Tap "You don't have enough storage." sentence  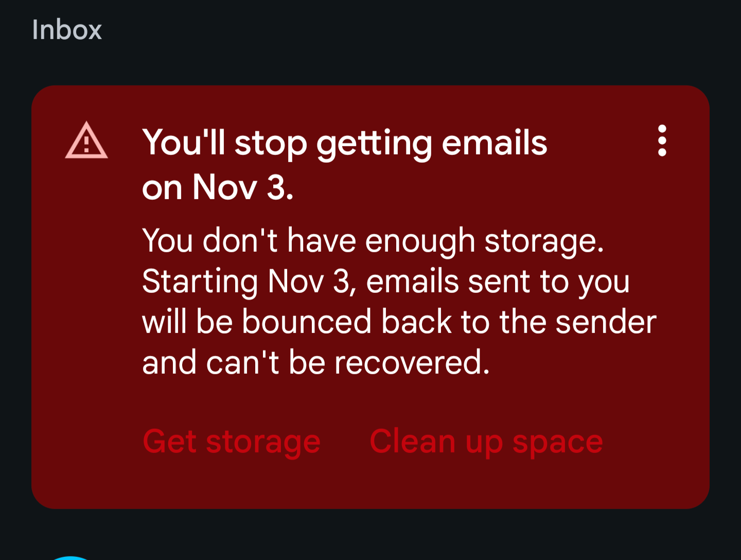click(373, 241)
